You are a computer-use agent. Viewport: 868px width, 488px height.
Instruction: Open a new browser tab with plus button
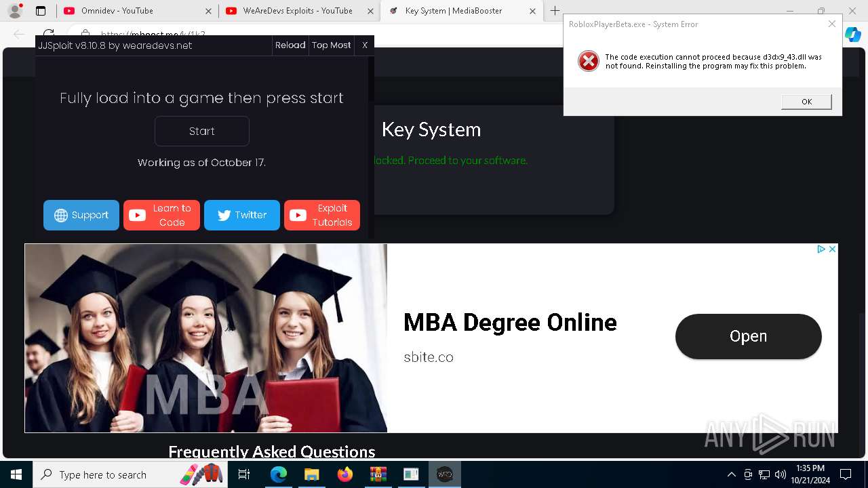(555, 11)
